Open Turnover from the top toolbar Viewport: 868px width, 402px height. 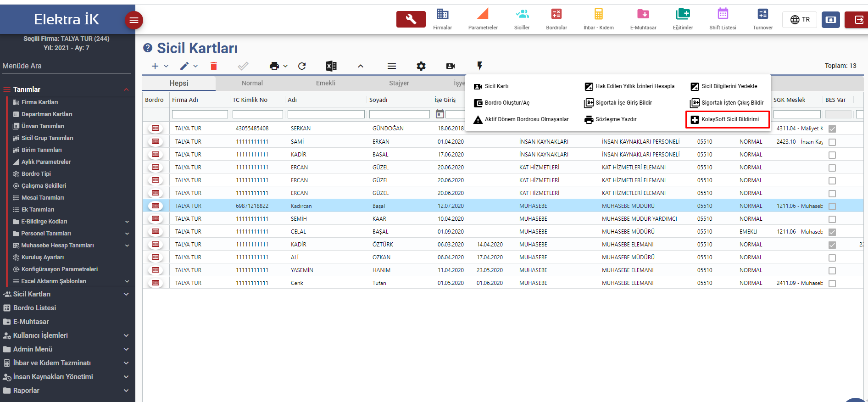pos(762,19)
